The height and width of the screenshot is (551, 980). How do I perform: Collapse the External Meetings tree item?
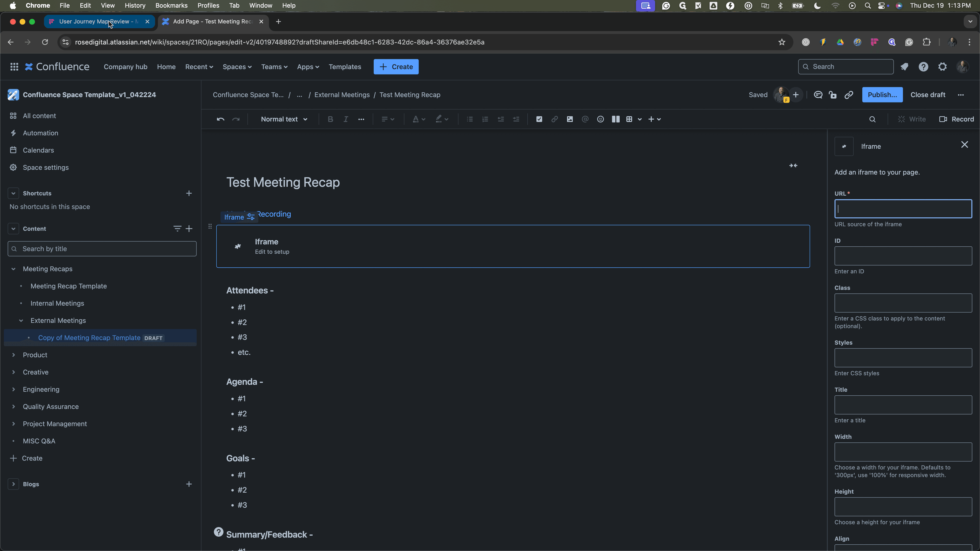click(x=21, y=321)
